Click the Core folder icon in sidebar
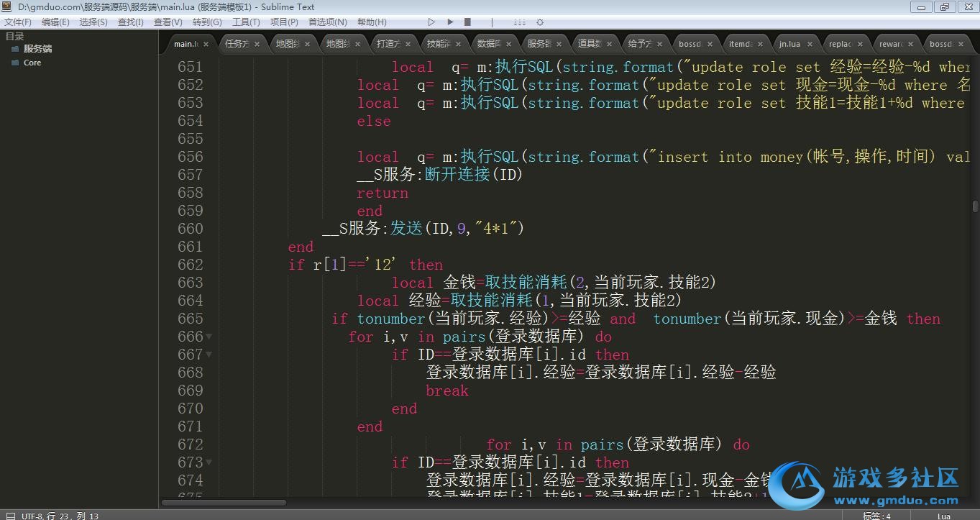Screen dimensions: 980x520 click(x=15, y=63)
